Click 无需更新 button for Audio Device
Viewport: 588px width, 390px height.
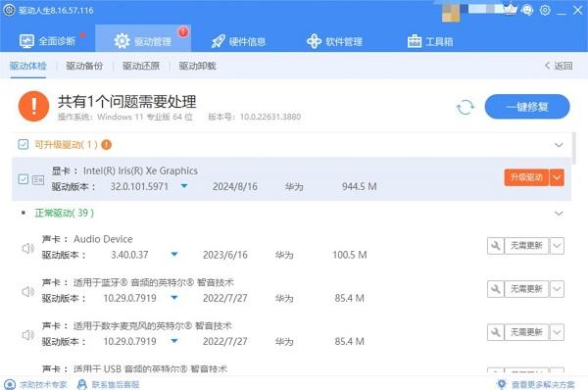click(526, 246)
